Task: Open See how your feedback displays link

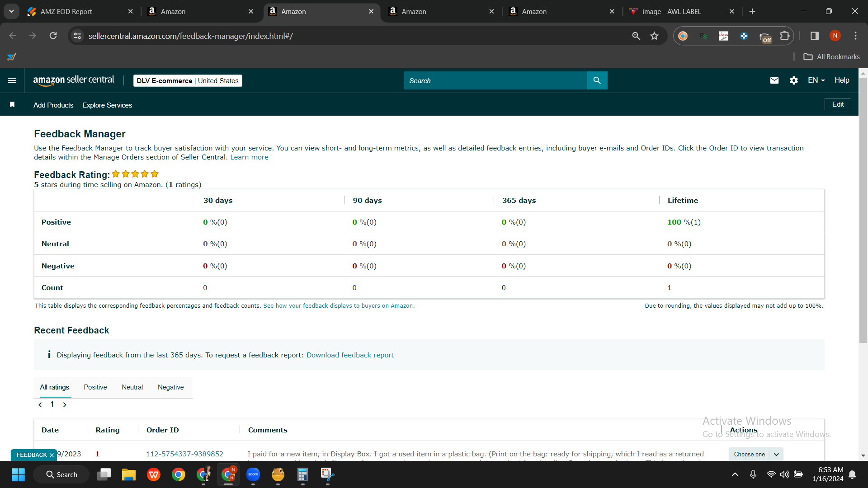Action: (x=339, y=306)
